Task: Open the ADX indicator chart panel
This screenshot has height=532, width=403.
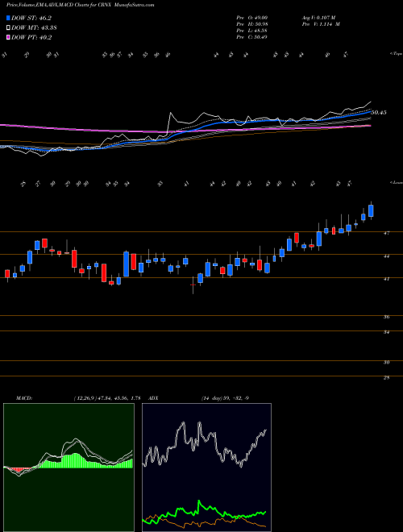Action: tap(206, 468)
